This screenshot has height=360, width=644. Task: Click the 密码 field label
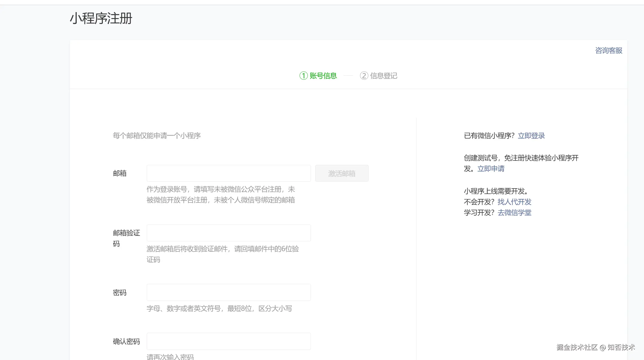point(120,293)
